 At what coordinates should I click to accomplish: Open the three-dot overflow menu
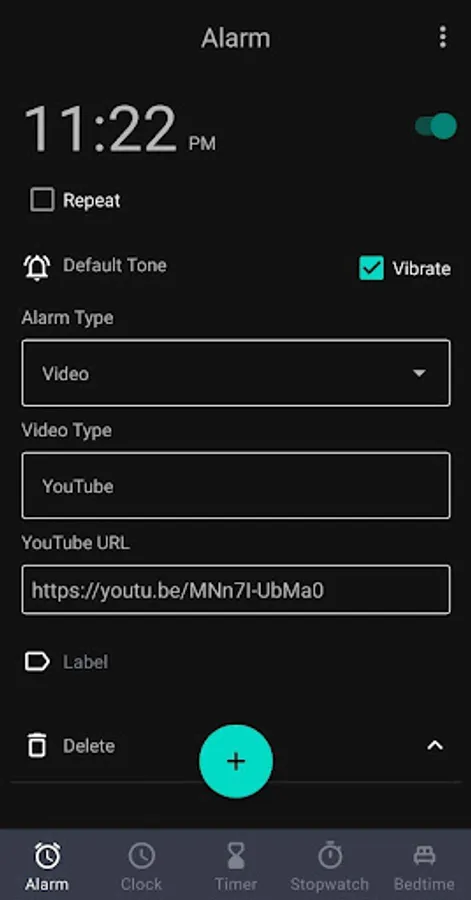click(x=442, y=37)
